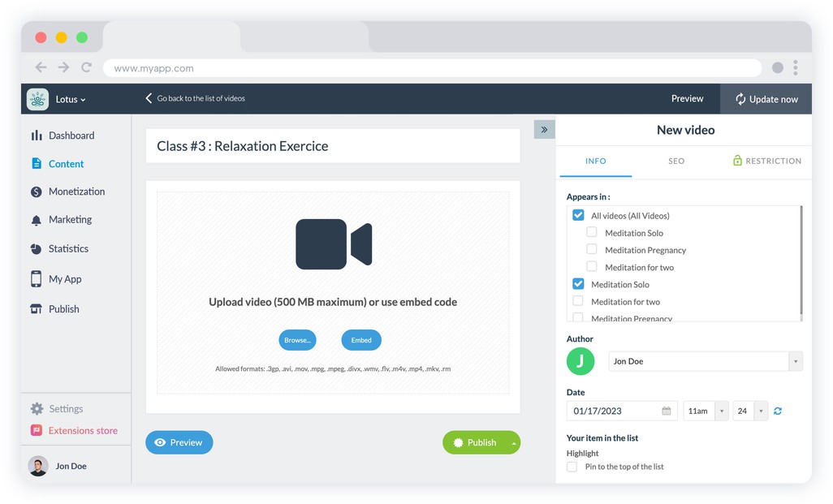The width and height of the screenshot is (833, 504).
Task: Click the Statistics pie chart icon
Action: (x=37, y=249)
